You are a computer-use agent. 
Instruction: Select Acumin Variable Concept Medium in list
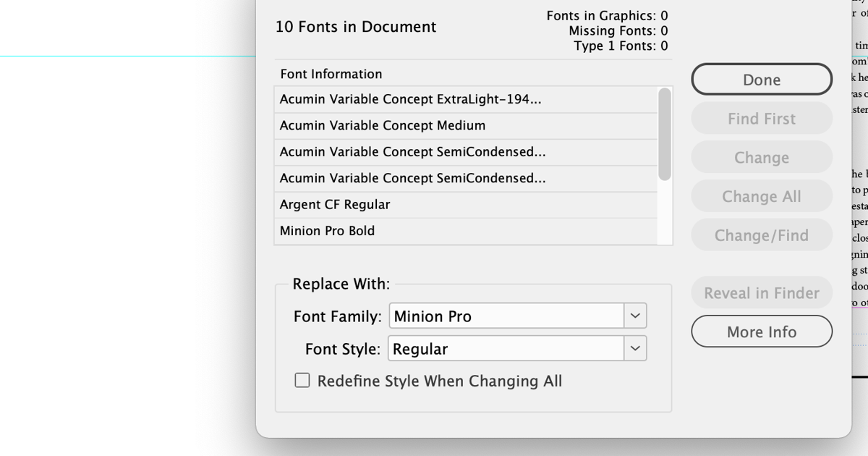tap(434, 125)
